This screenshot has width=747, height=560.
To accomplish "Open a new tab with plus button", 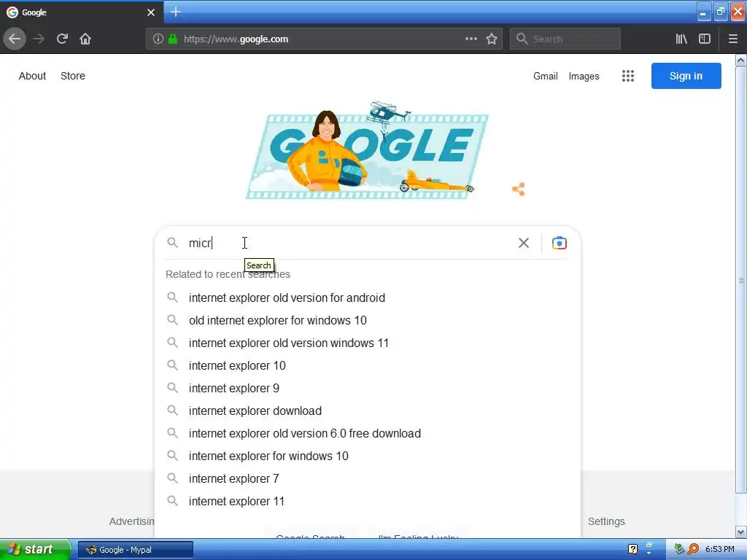I will (175, 12).
